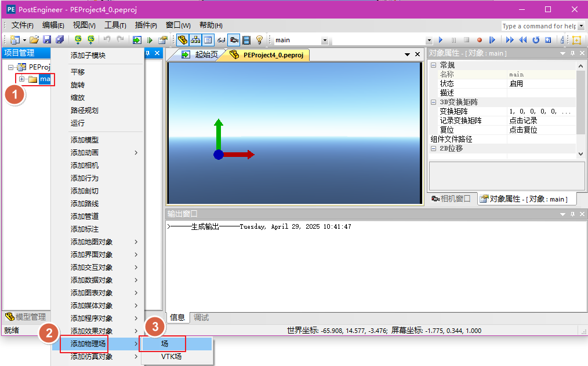Click the command help search field

click(x=539, y=26)
